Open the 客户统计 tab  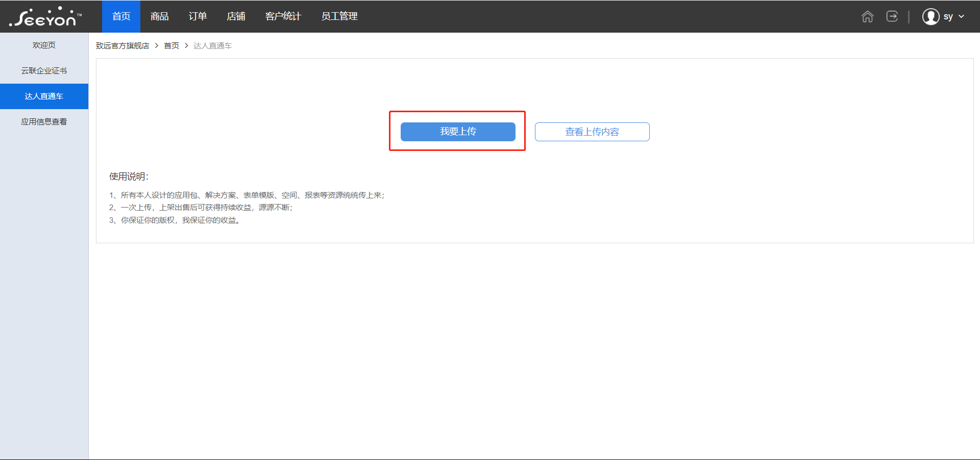283,16
